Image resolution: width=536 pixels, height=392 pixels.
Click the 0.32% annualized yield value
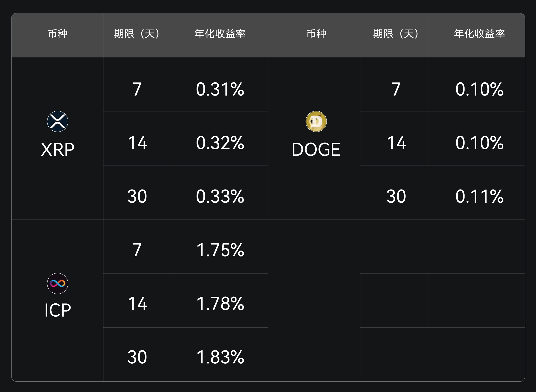coord(220,143)
